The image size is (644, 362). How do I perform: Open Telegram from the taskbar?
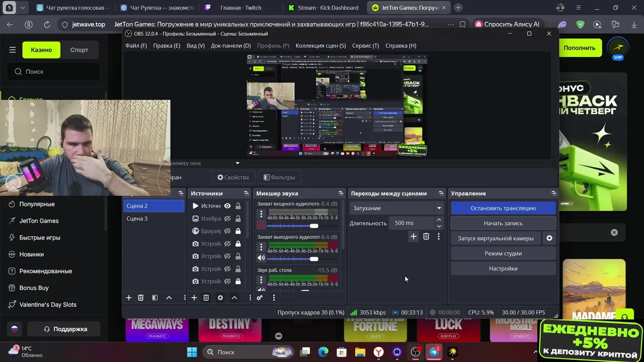[434, 352]
